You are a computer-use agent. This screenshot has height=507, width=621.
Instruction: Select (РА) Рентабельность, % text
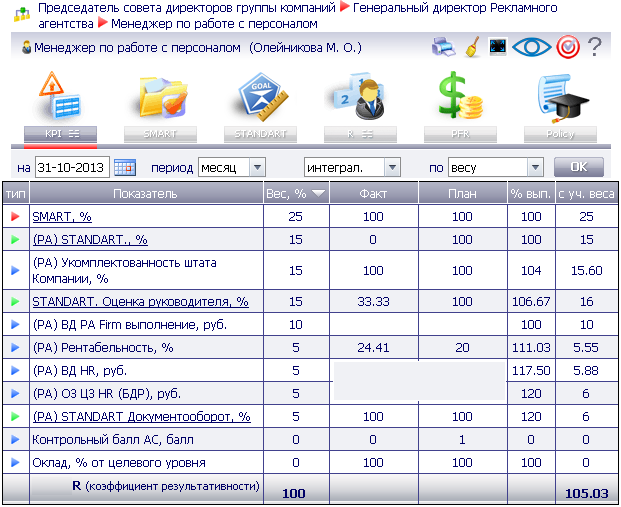[x=103, y=348]
